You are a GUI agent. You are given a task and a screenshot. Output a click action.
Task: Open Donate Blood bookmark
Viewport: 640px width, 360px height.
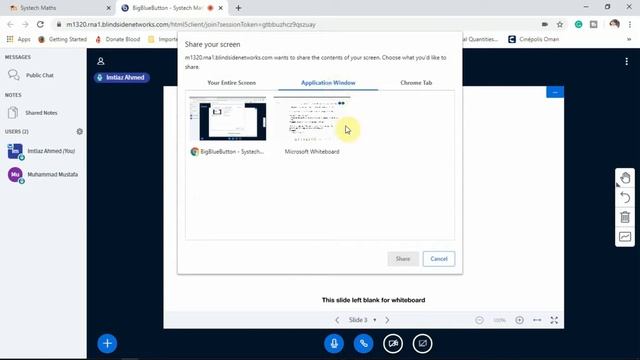(x=118, y=39)
